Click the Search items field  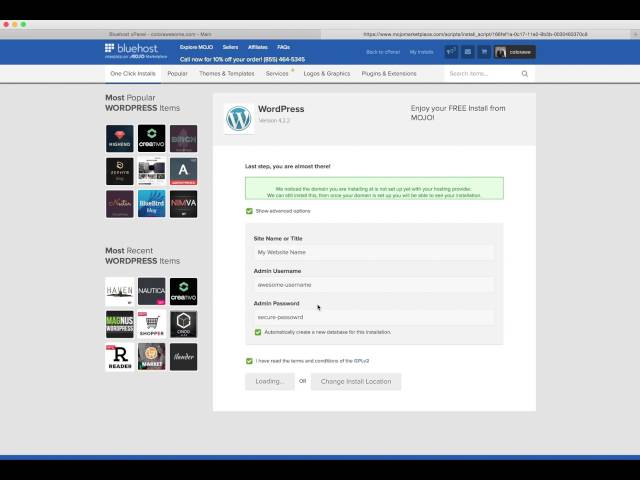click(x=482, y=74)
